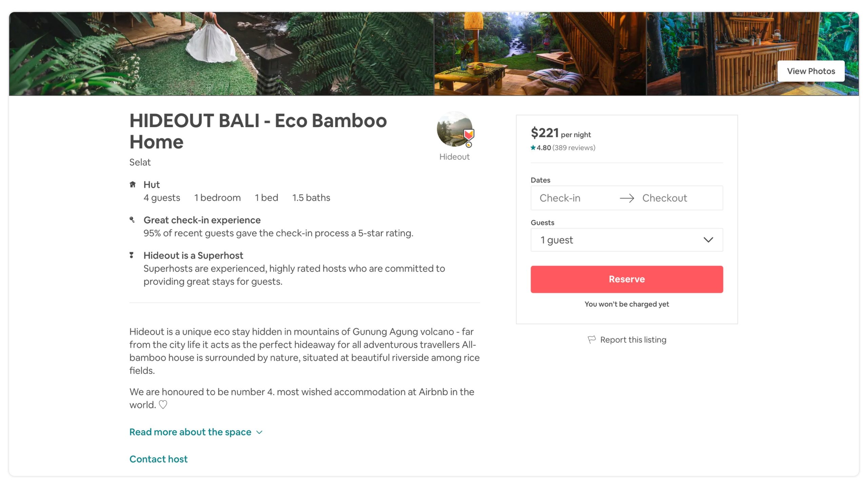Click the check-in key icon
The image size is (868, 482).
pyautogui.click(x=132, y=220)
